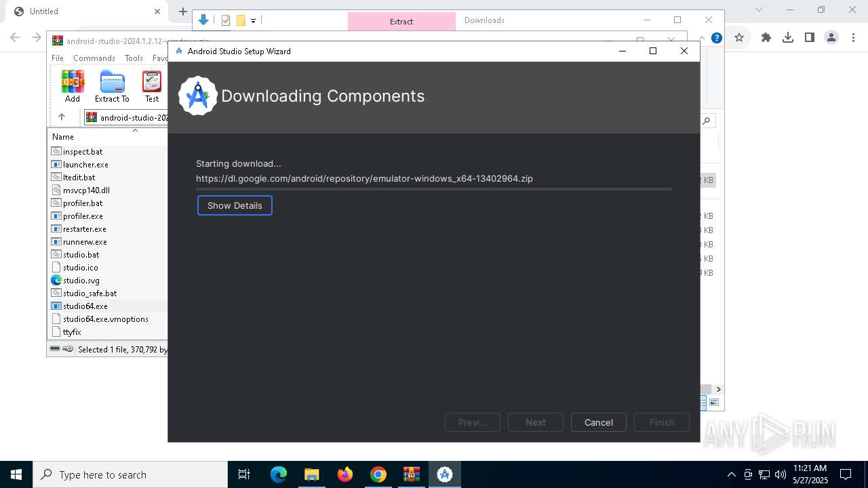The image size is (868, 488).
Task: Click the Show Details button
Action: (235, 205)
